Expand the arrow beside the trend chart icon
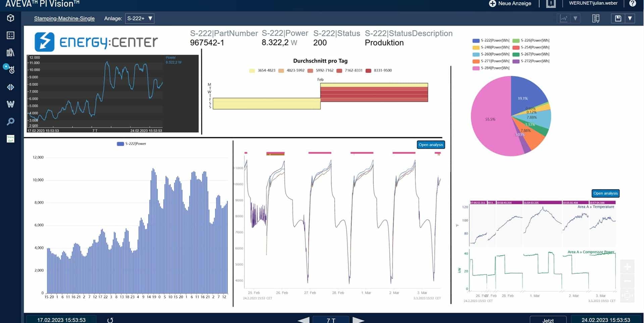The width and height of the screenshot is (644, 323). [x=575, y=18]
